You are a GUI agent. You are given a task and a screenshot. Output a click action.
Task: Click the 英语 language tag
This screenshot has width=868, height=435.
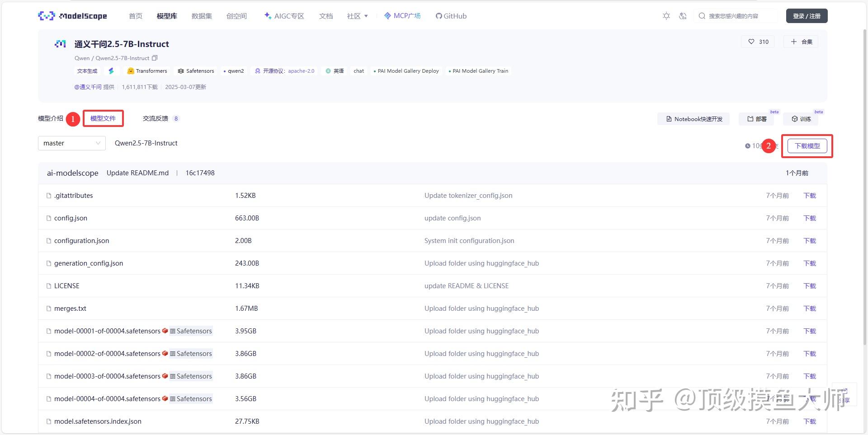(x=335, y=71)
